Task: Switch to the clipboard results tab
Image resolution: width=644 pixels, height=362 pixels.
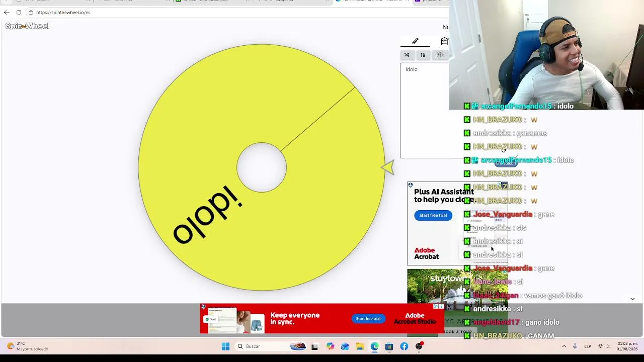Action: click(444, 41)
